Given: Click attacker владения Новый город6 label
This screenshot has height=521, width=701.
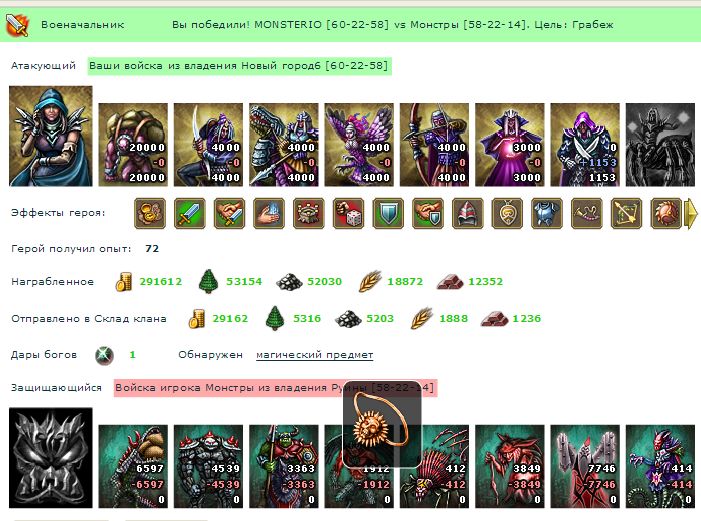Looking at the screenshot, I should [240, 66].
